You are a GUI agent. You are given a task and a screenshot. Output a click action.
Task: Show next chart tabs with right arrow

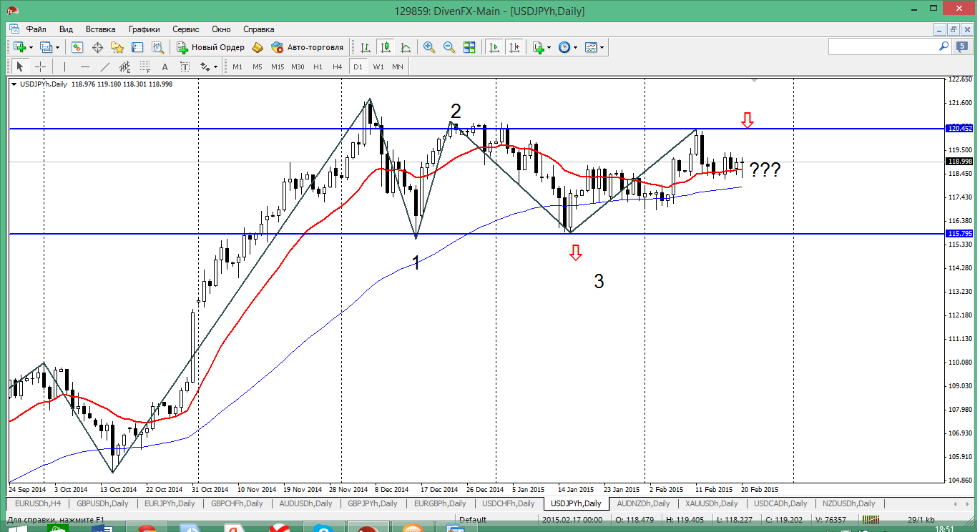tap(967, 503)
